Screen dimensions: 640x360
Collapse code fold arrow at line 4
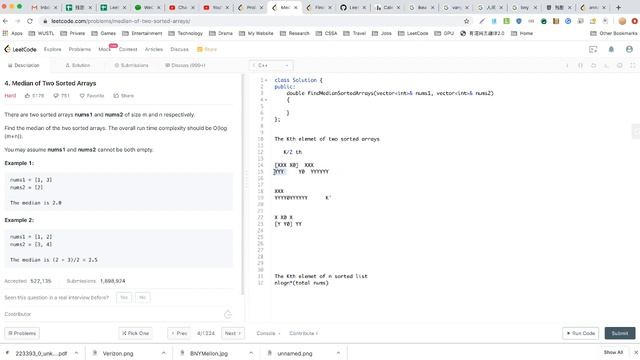(267, 100)
